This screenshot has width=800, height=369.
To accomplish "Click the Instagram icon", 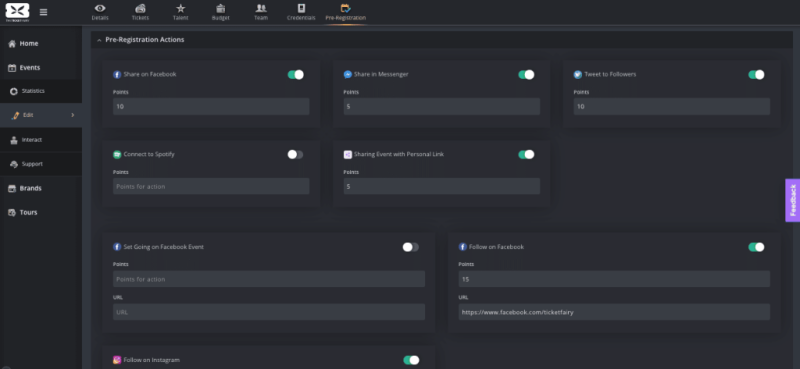I will (x=117, y=360).
